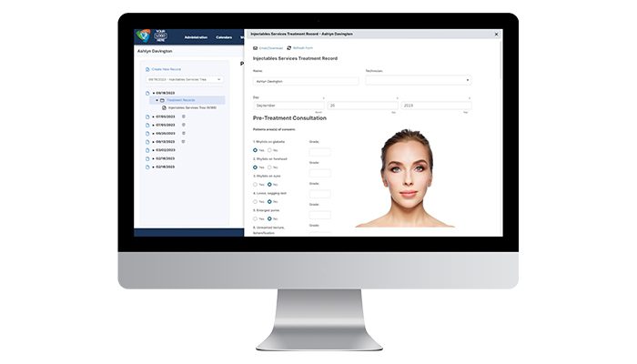Collapse the Treatment Records tree node
This screenshot has width=637, height=364.
[x=157, y=100]
